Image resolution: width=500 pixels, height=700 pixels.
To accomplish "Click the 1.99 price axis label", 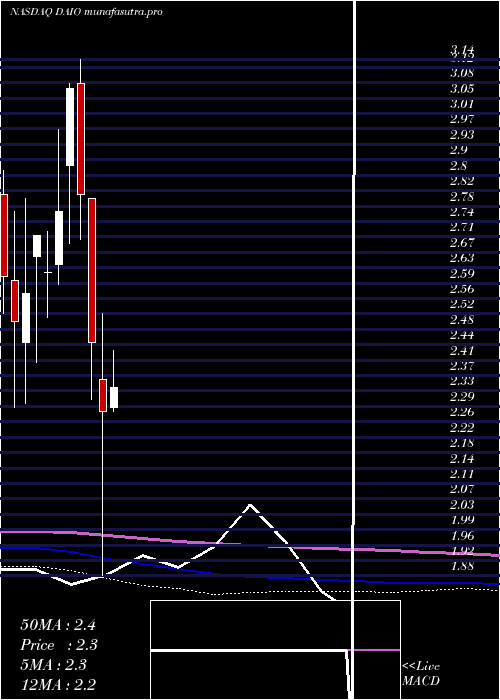I will (x=462, y=520).
